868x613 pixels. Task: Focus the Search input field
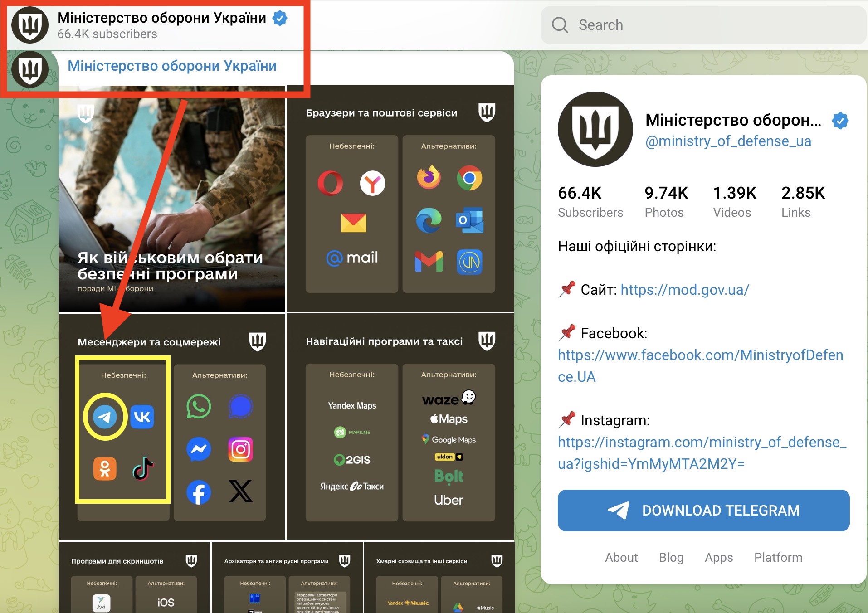(x=704, y=25)
